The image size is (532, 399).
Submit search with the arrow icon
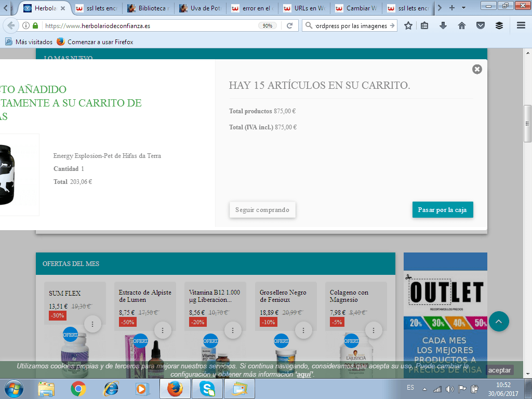392,25
